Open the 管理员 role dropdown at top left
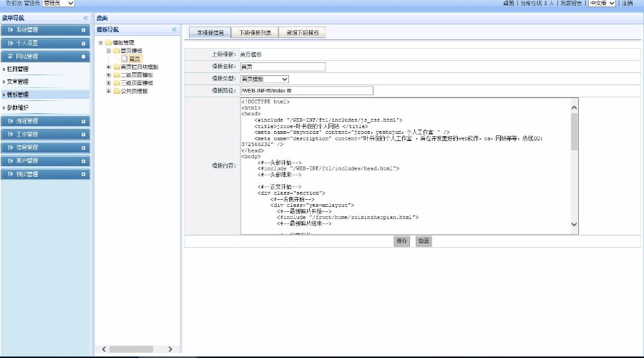The height and width of the screenshot is (358, 644). (59, 4)
